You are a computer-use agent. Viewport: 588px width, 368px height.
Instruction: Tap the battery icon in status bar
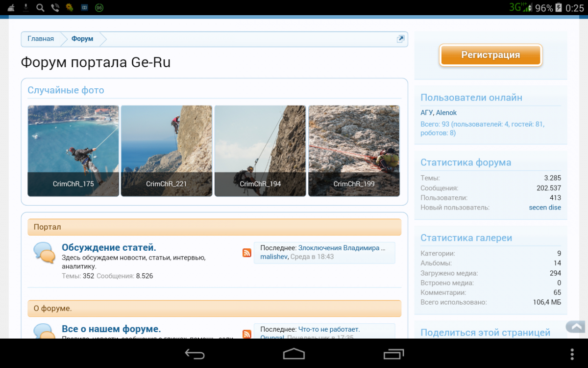[x=559, y=8]
